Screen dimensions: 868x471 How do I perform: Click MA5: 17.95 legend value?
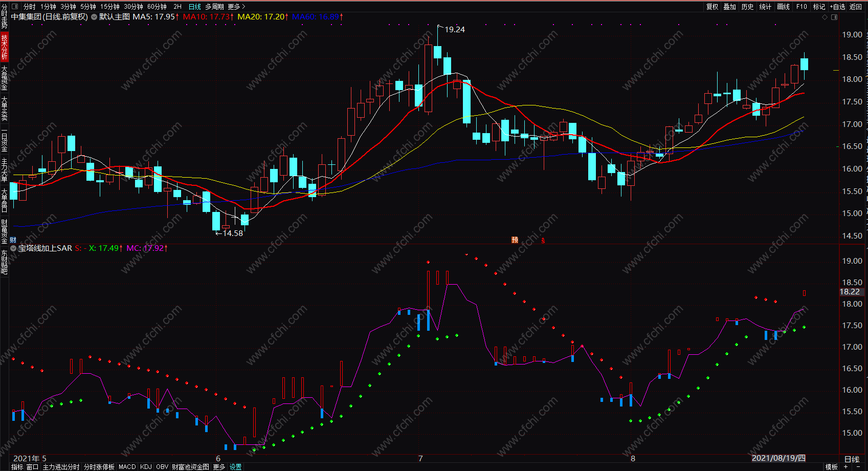click(155, 17)
